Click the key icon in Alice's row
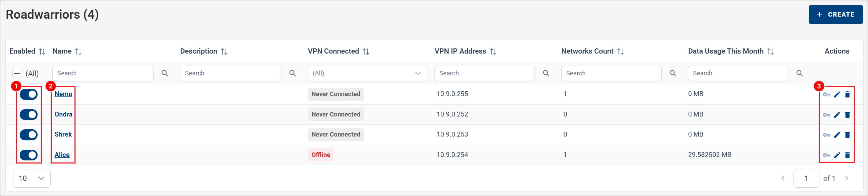Screen dimensions: 868x196 [x=827, y=155]
